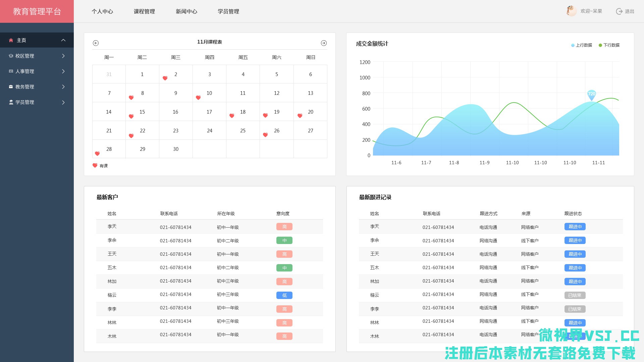This screenshot has width=644, height=362.
Task: Collapse the 主页 sidebar section
Action: (x=63, y=40)
